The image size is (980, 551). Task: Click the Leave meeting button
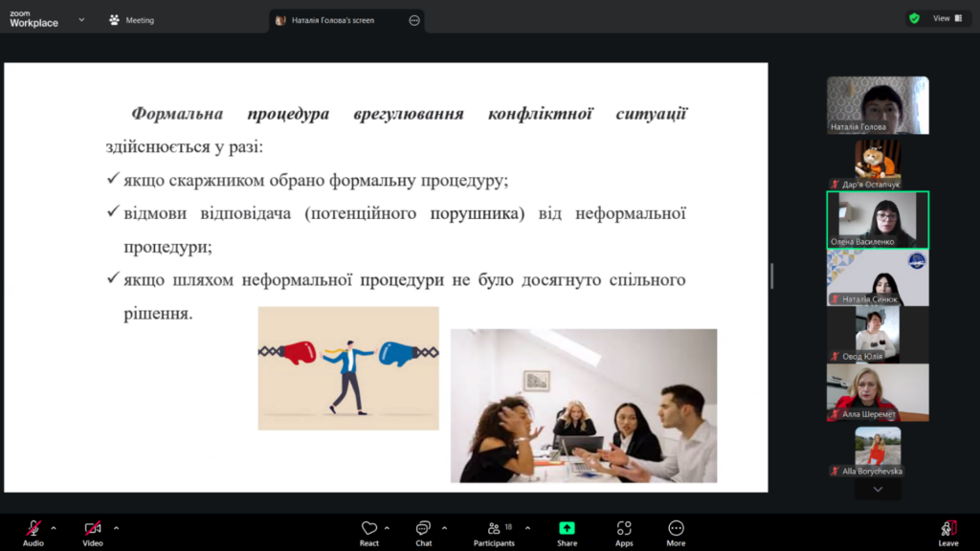tap(947, 532)
